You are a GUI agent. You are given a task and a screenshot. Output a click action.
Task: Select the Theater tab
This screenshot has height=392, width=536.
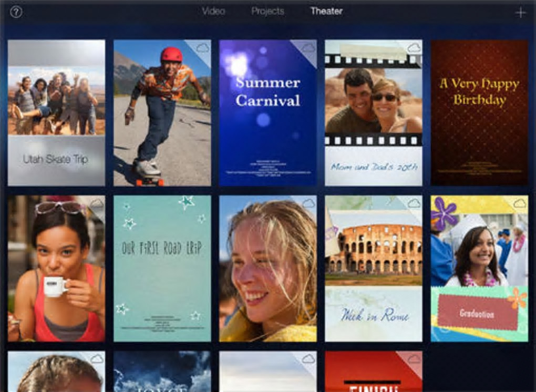point(326,11)
